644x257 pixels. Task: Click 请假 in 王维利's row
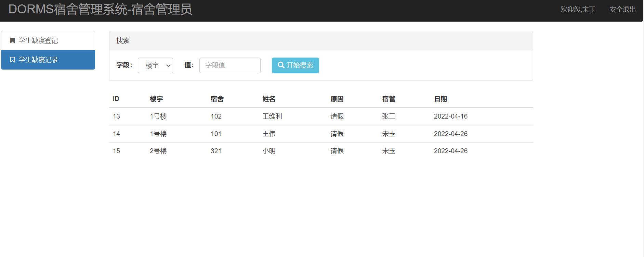(337, 117)
